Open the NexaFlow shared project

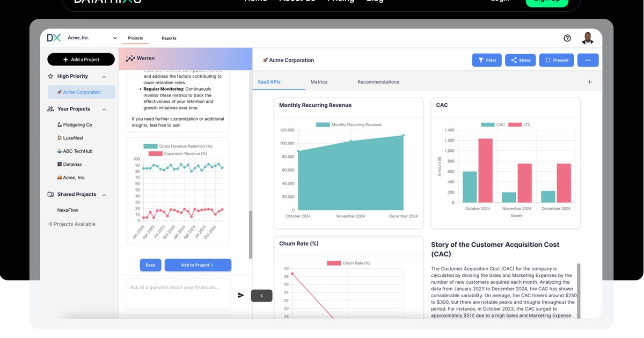[x=68, y=210]
